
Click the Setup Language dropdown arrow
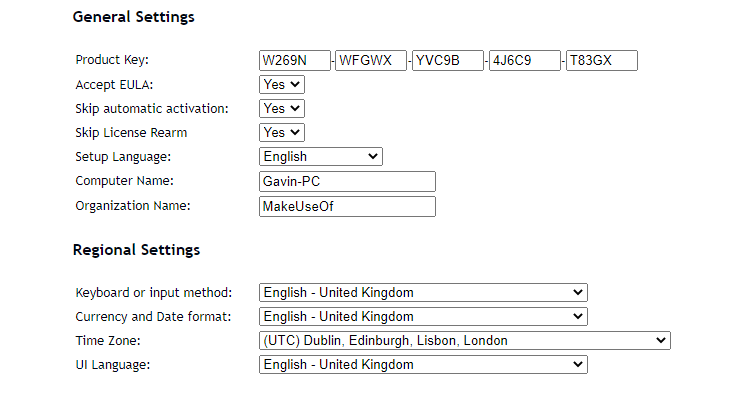[x=373, y=157]
